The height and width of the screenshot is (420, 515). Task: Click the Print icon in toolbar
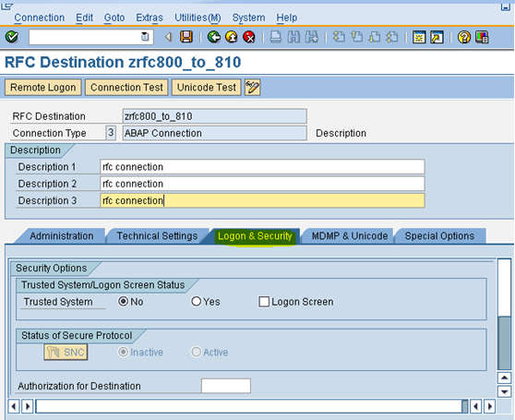275,37
